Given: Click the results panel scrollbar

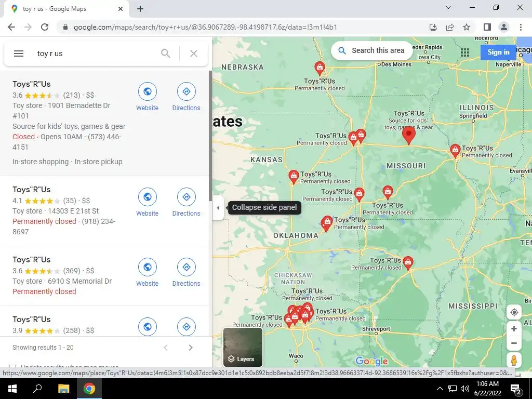Looking at the screenshot, I should point(210,136).
